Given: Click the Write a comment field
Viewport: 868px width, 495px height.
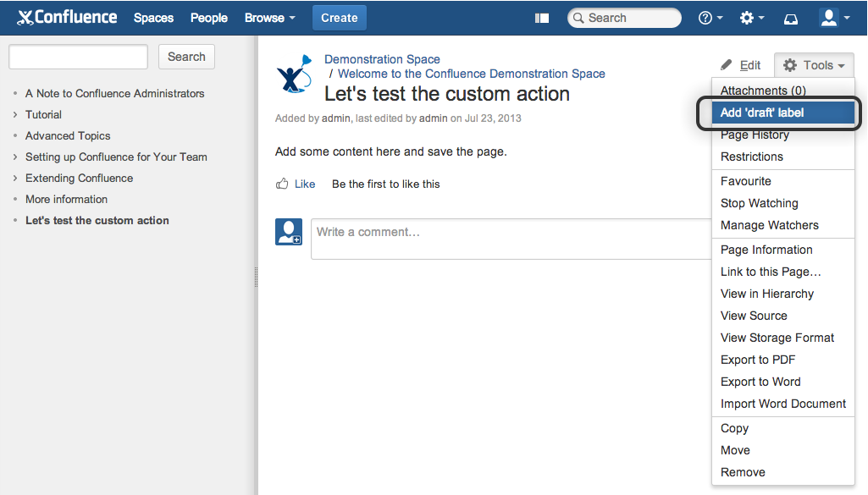Looking at the screenshot, I should (508, 239).
